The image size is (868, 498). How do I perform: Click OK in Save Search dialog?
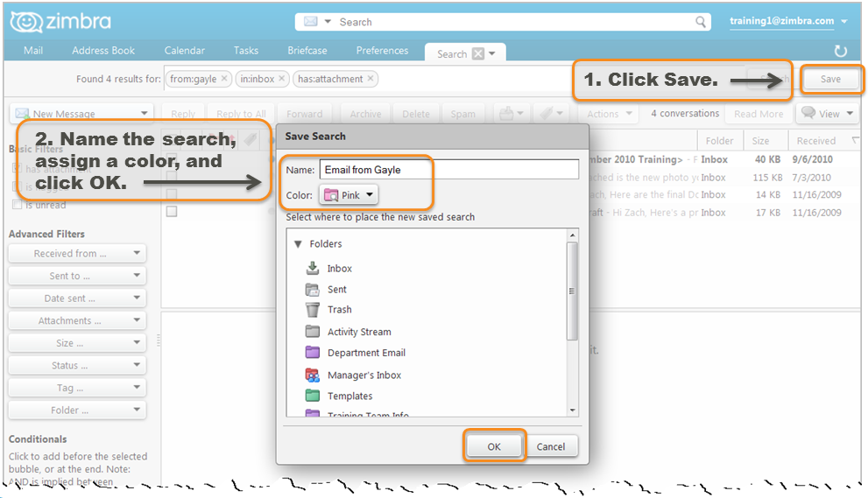point(494,446)
